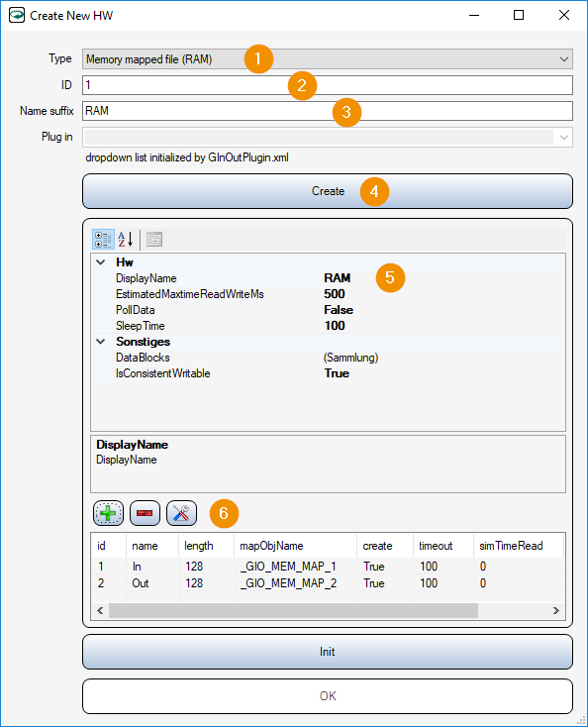Image resolution: width=588 pixels, height=727 pixels.
Task: Collapse the Hw property category
Action: (x=101, y=262)
